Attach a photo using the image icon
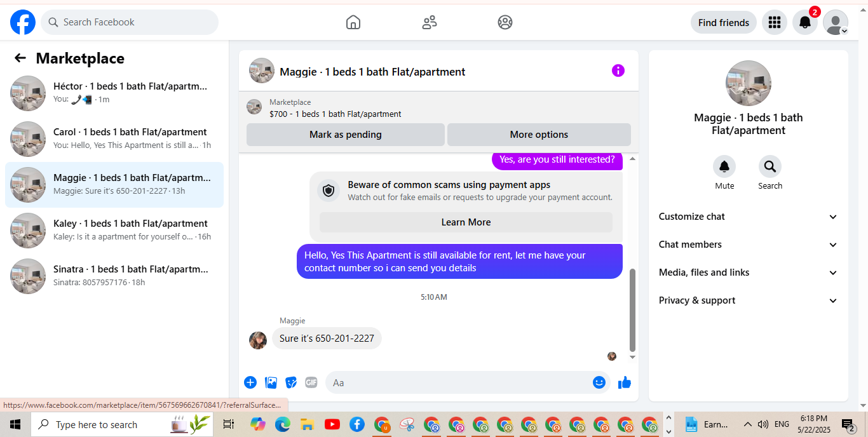 click(271, 382)
